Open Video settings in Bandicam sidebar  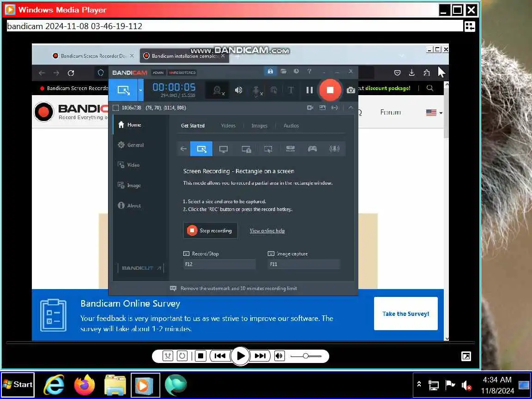click(x=141, y=165)
